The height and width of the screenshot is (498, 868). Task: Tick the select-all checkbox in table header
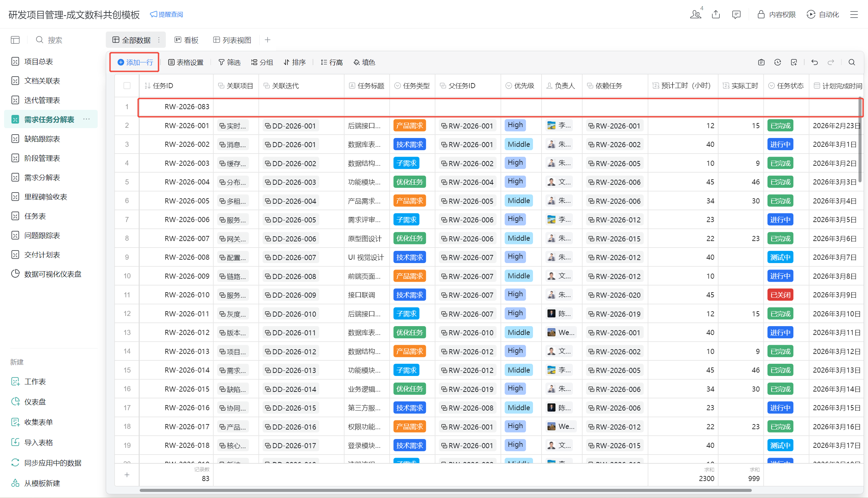tap(127, 86)
